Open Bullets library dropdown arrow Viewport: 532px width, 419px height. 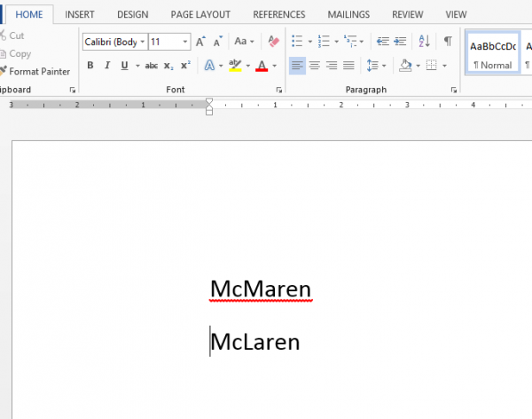tap(310, 42)
